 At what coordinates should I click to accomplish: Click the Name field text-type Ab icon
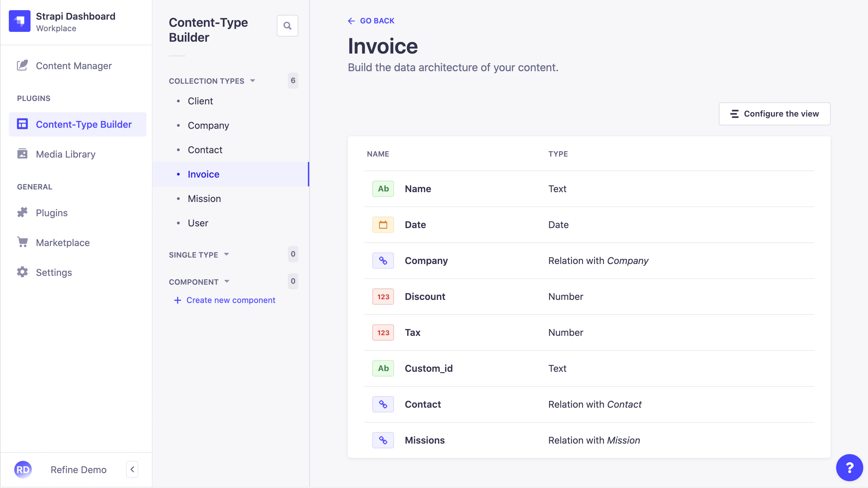pyautogui.click(x=382, y=188)
